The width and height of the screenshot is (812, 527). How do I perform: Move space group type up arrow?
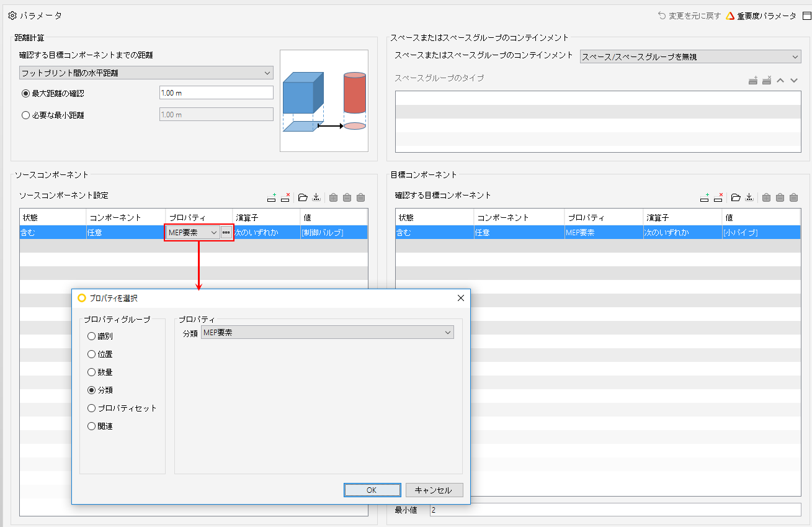coord(781,81)
